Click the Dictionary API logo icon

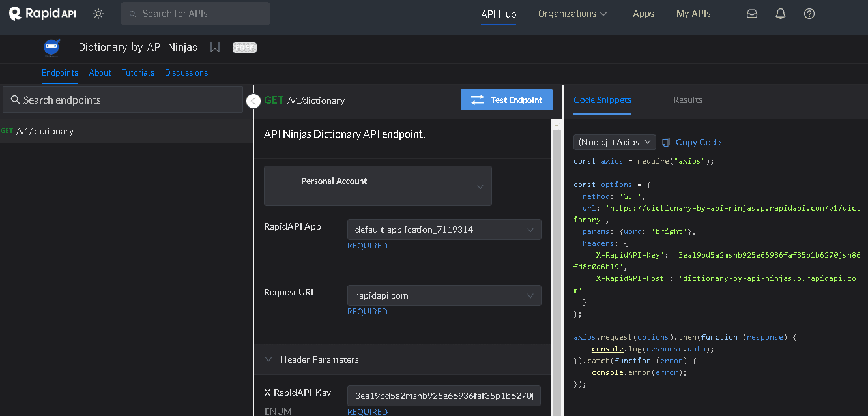click(51, 48)
